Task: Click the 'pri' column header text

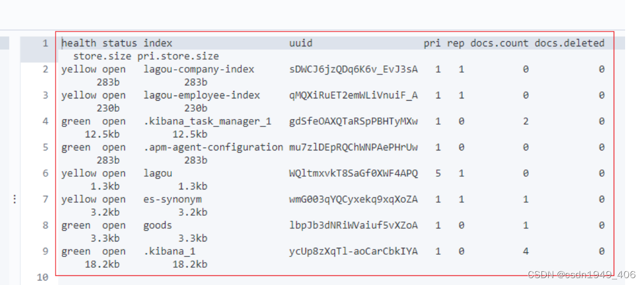Action: coord(432,43)
